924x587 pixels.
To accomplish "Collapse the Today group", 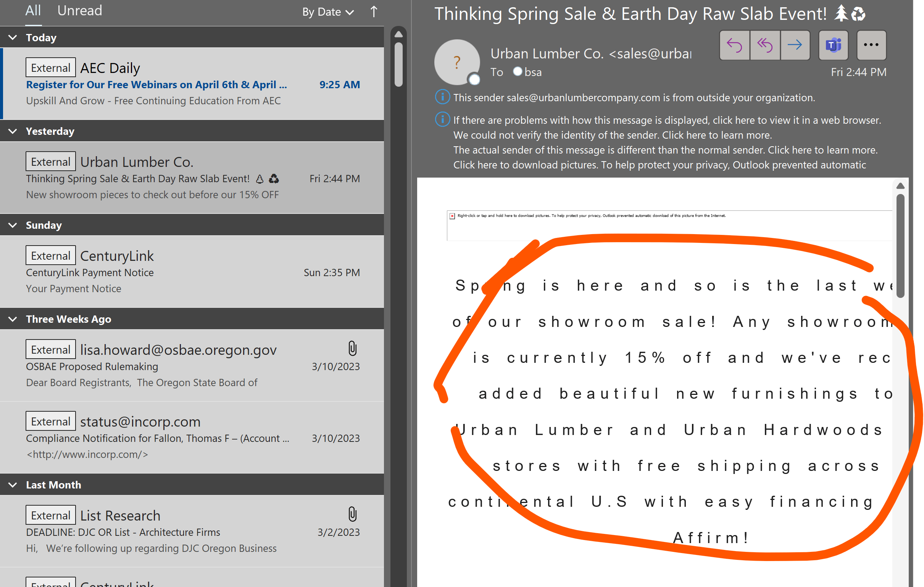I will [x=13, y=37].
